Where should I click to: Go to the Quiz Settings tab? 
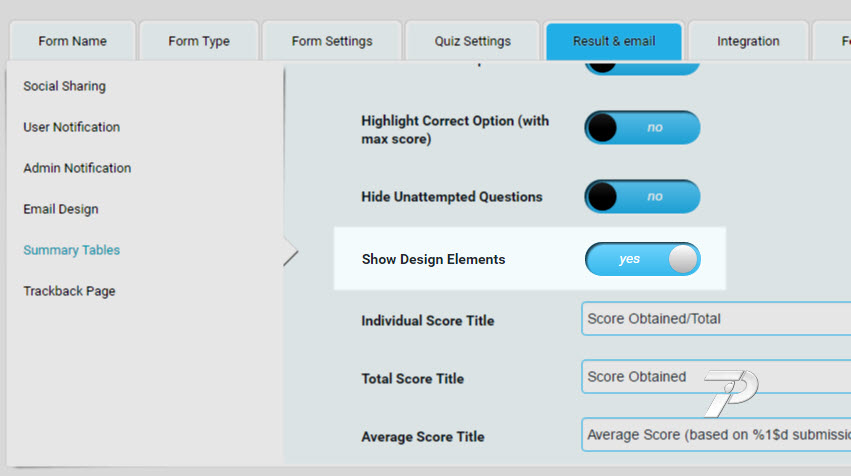(472, 41)
